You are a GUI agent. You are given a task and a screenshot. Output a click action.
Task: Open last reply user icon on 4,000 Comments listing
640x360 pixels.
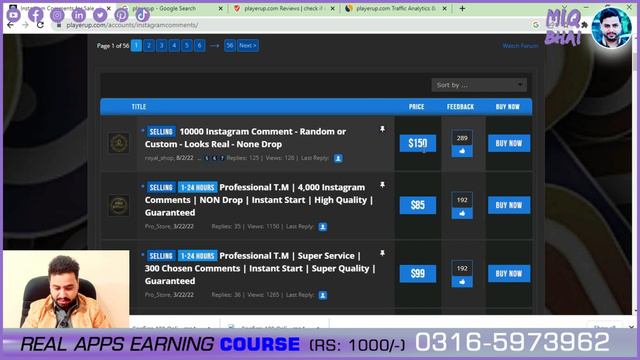click(322, 227)
